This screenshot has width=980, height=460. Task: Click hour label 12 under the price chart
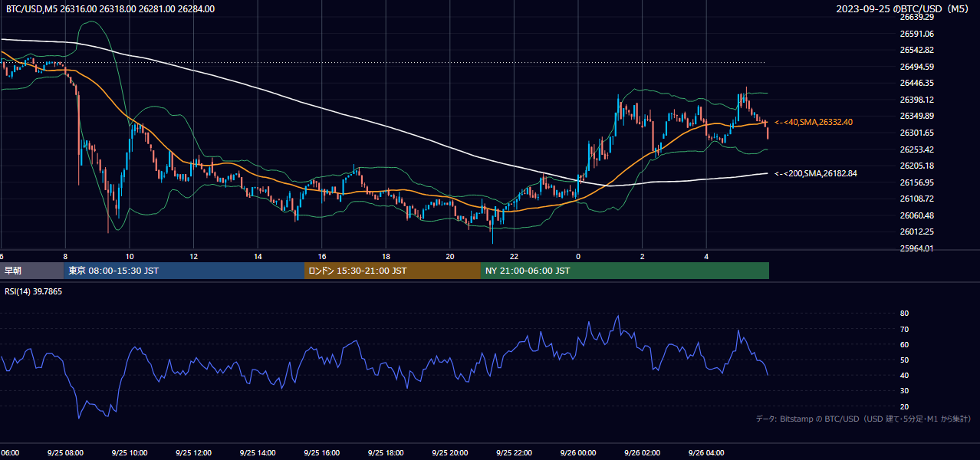194,257
